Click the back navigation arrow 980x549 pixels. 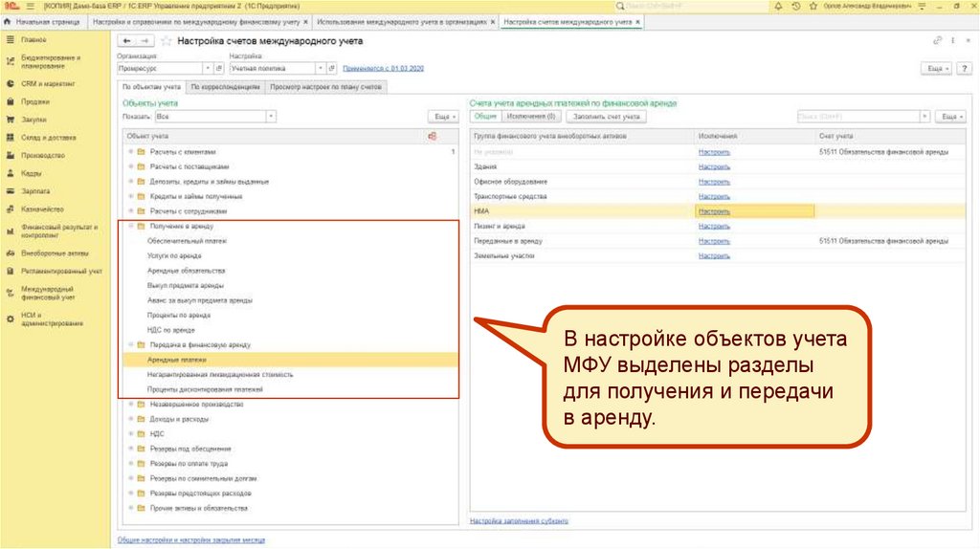pos(127,41)
